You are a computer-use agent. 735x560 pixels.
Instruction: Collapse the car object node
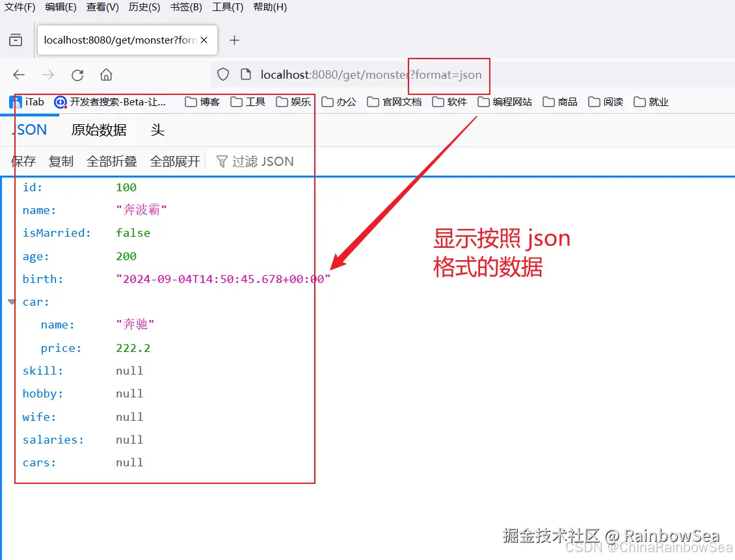pos(12,302)
